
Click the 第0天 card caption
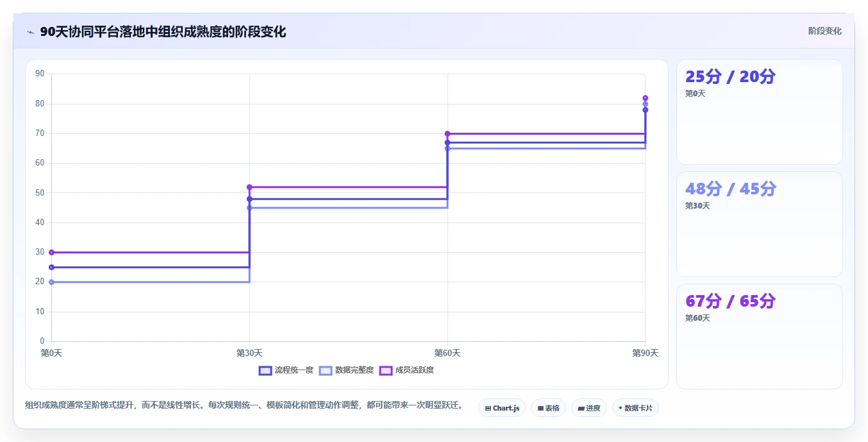click(x=695, y=94)
